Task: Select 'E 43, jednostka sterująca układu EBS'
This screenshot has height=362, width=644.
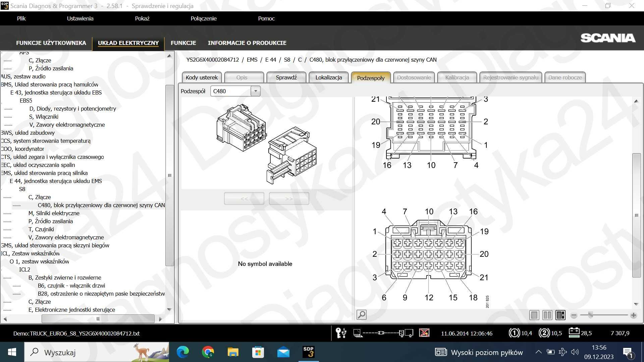Action: click(x=56, y=93)
